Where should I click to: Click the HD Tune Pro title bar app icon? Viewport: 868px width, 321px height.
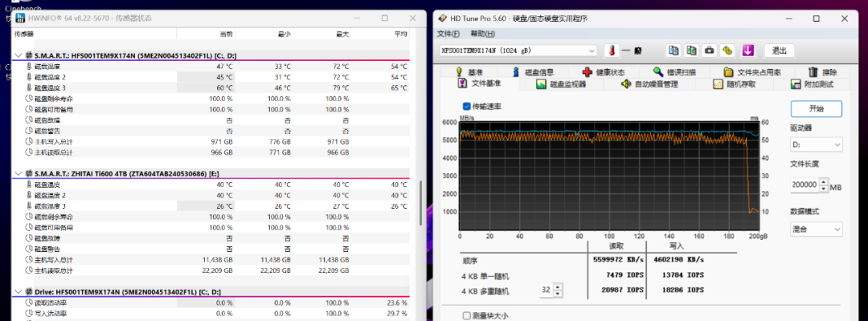point(442,18)
